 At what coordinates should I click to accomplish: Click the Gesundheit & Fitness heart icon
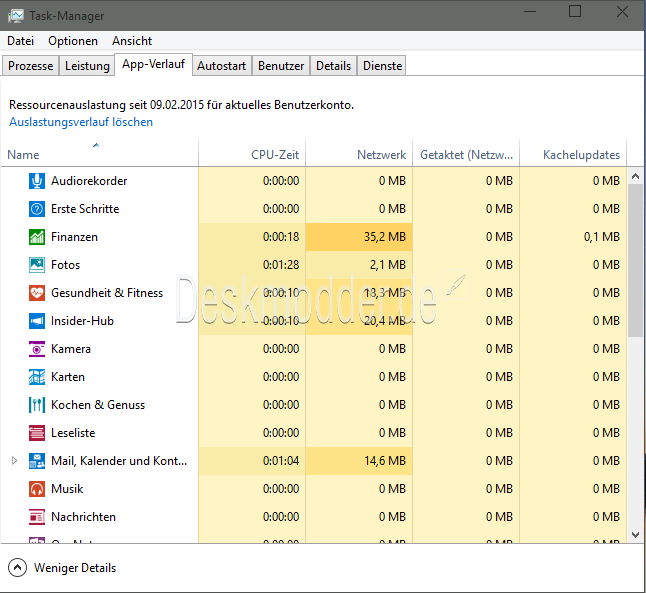pos(37,293)
